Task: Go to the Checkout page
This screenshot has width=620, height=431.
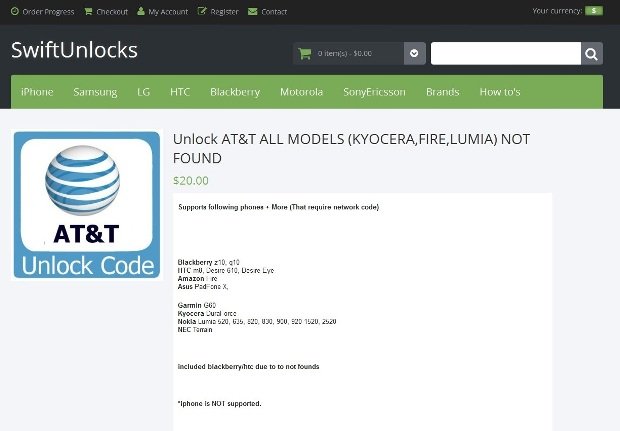Action: [112, 12]
